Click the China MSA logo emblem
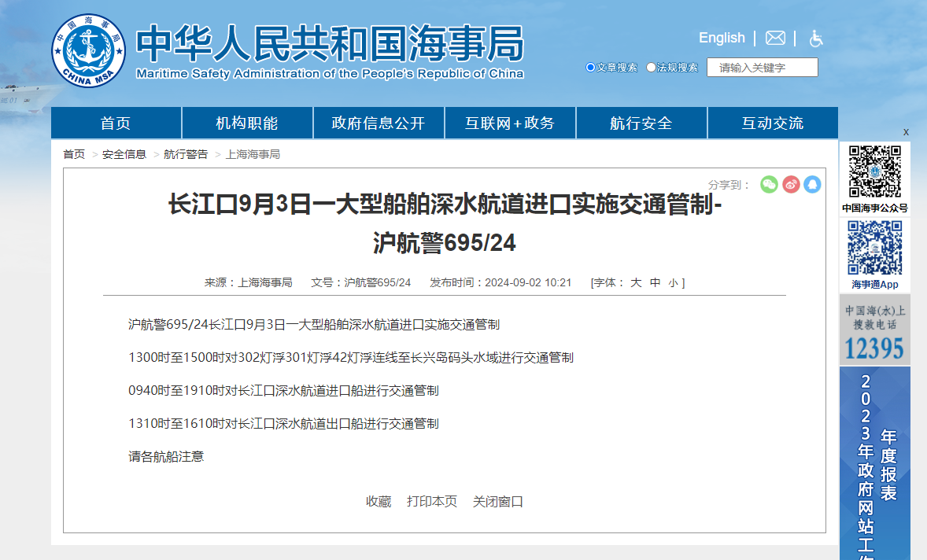Screen dimensions: 927x560 pyautogui.click(x=89, y=51)
